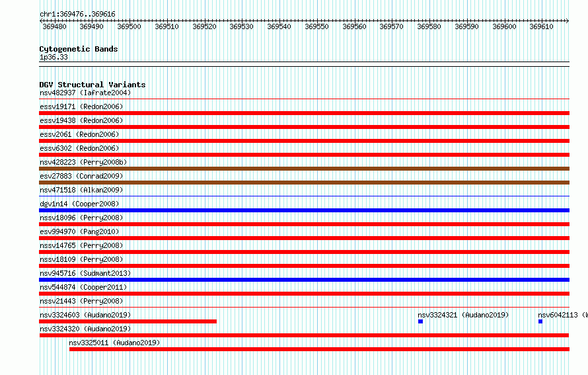Image resolution: width=588 pixels, height=375 pixels.
Task: Open the nsv3324603 (Audano2019) label
Action: 85,315
